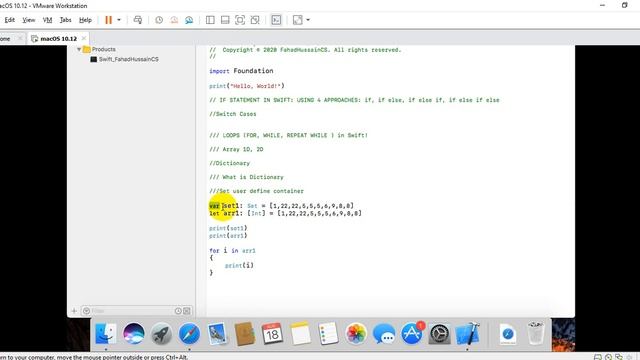Open Calendar showing 18 in Dock
This screenshot has width=640, height=360.
click(272, 334)
